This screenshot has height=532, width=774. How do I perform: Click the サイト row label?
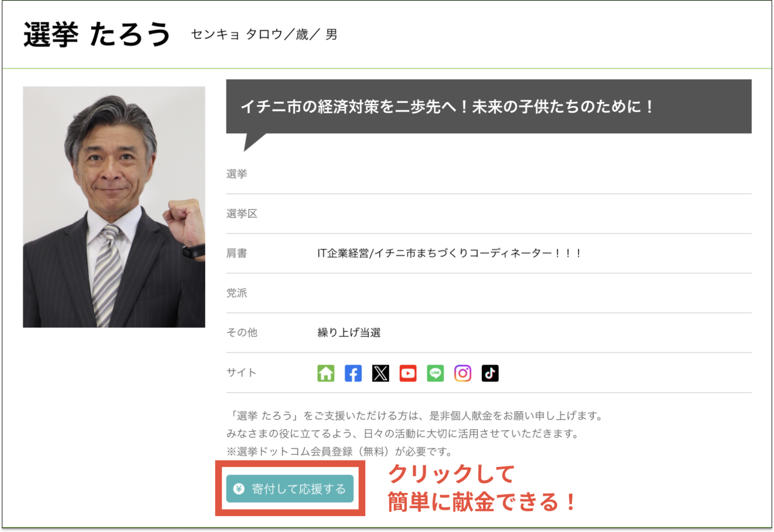241,372
